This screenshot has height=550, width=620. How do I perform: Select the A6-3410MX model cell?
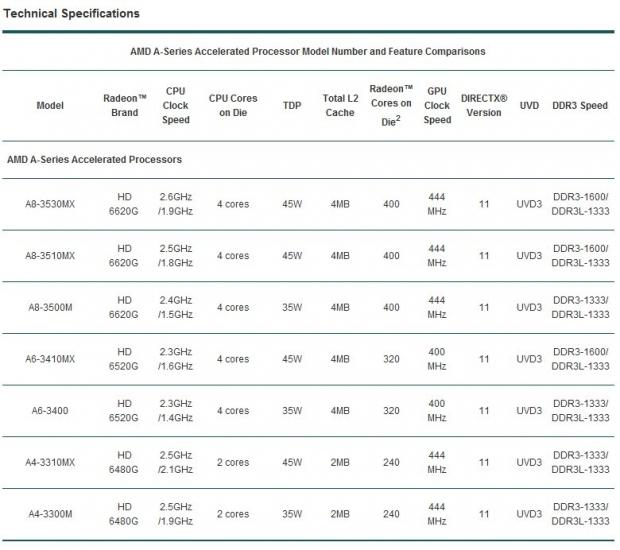[50, 359]
